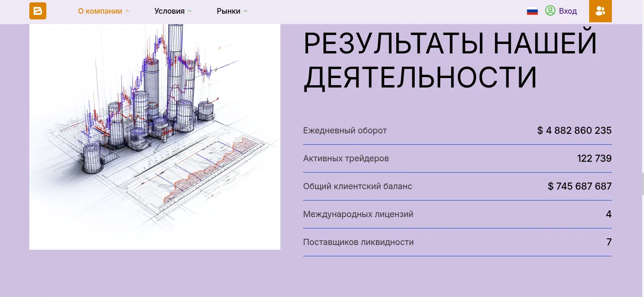644x297 pixels.
Task: Expand the О компании chevron
Action: 127,11
